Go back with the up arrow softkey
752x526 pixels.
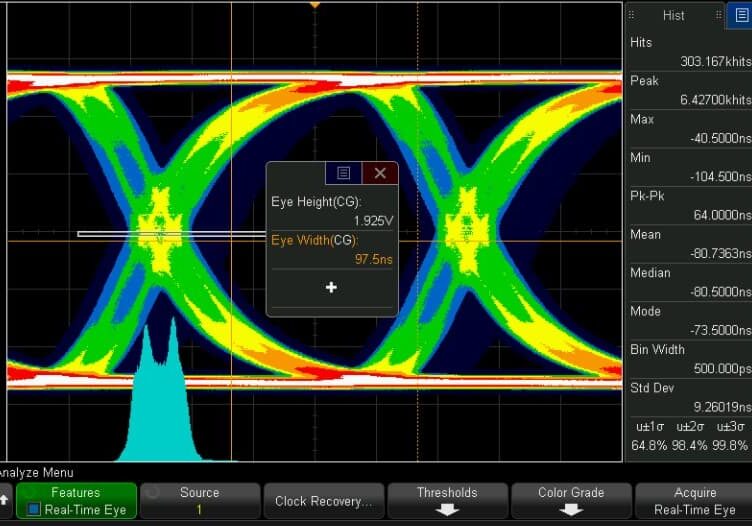(x=4, y=500)
